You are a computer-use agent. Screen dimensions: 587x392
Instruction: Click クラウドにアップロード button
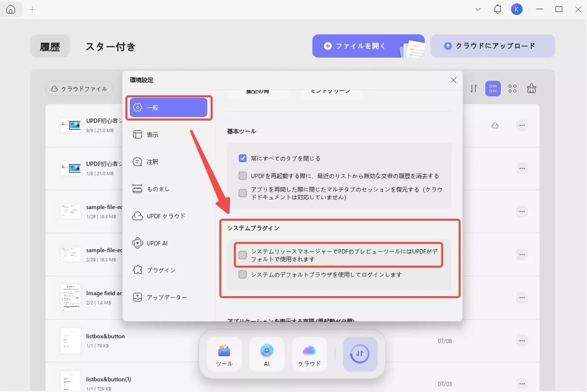[x=493, y=46]
